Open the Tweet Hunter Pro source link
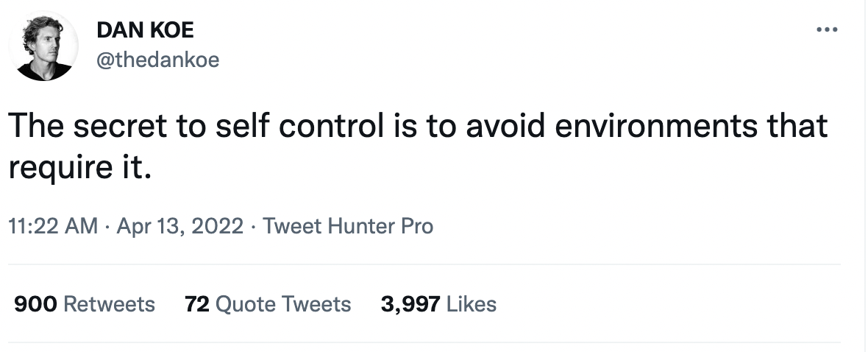 click(x=347, y=226)
